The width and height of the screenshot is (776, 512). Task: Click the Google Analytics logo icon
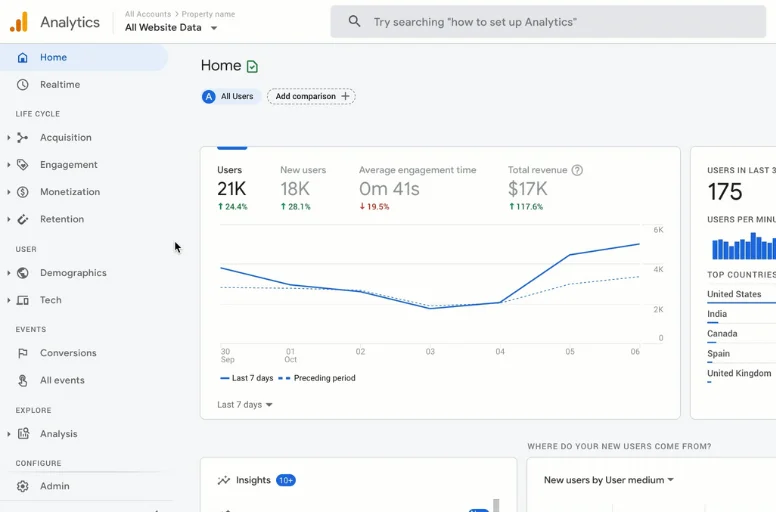[x=19, y=22]
